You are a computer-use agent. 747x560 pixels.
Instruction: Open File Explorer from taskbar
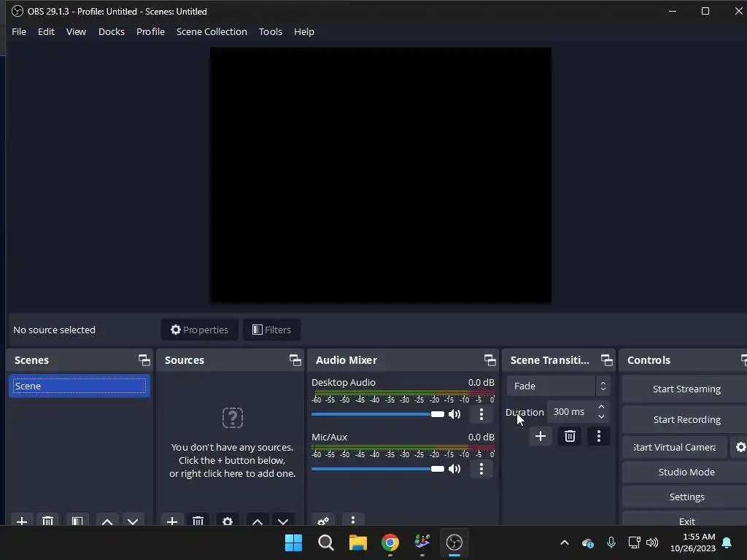(357, 542)
